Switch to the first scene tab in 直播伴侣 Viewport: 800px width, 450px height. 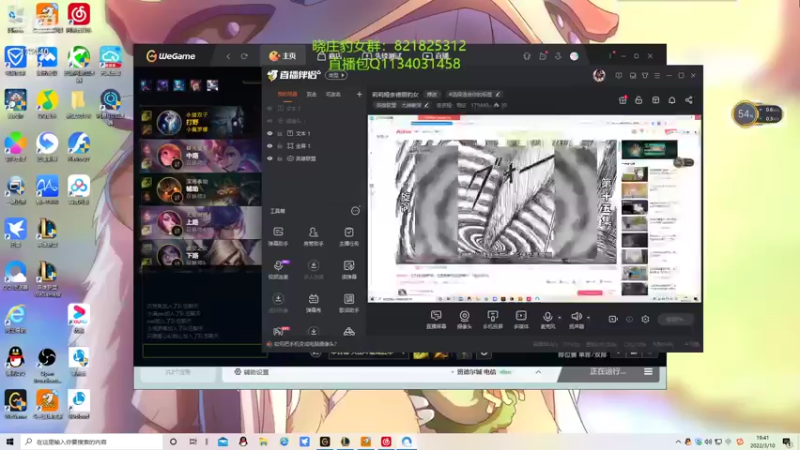[x=287, y=94]
